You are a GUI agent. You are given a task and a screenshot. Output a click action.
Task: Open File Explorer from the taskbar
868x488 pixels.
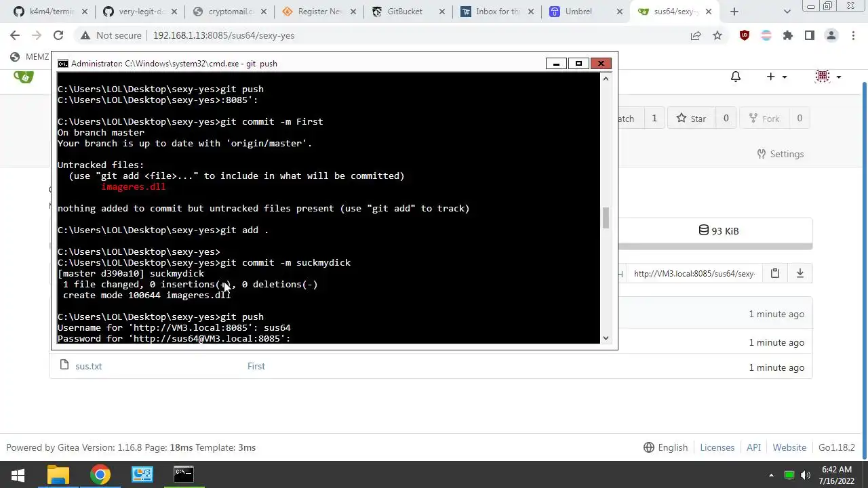pos(58,474)
